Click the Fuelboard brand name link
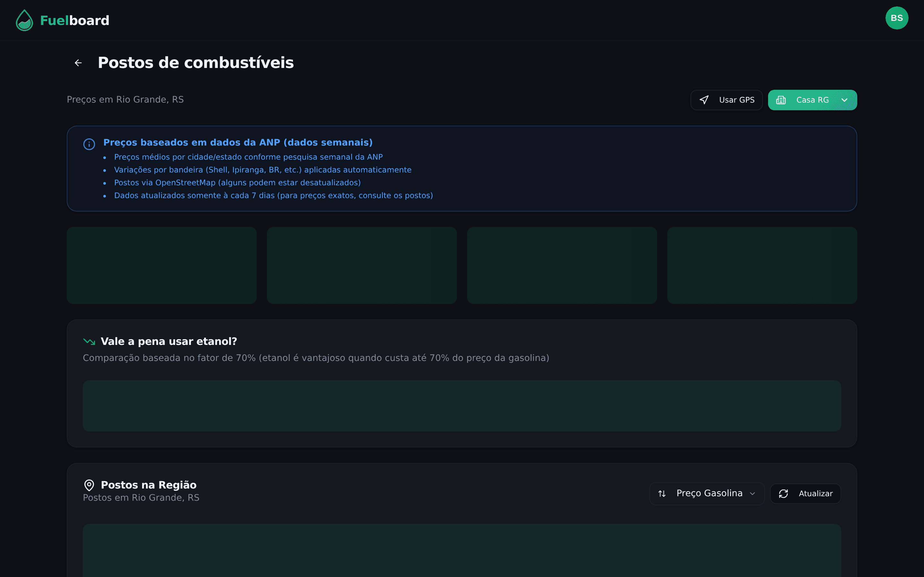Image resolution: width=924 pixels, height=577 pixels. coord(74,20)
